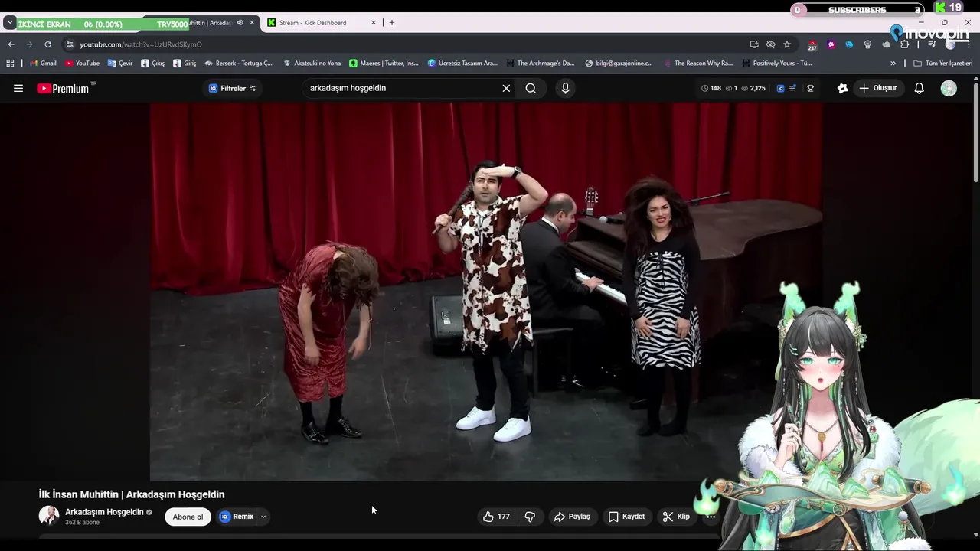
Task: Expand the tab search dropdown arrow
Action: [9, 23]
